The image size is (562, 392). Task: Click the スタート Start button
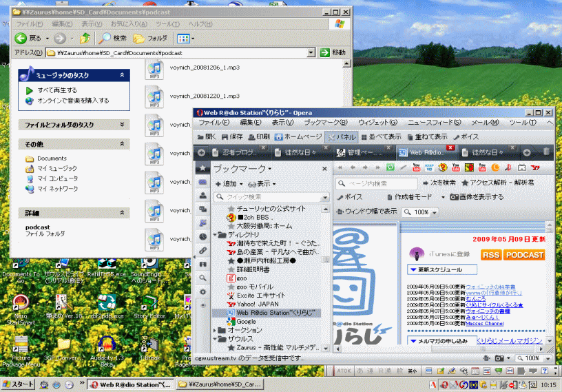18,384
